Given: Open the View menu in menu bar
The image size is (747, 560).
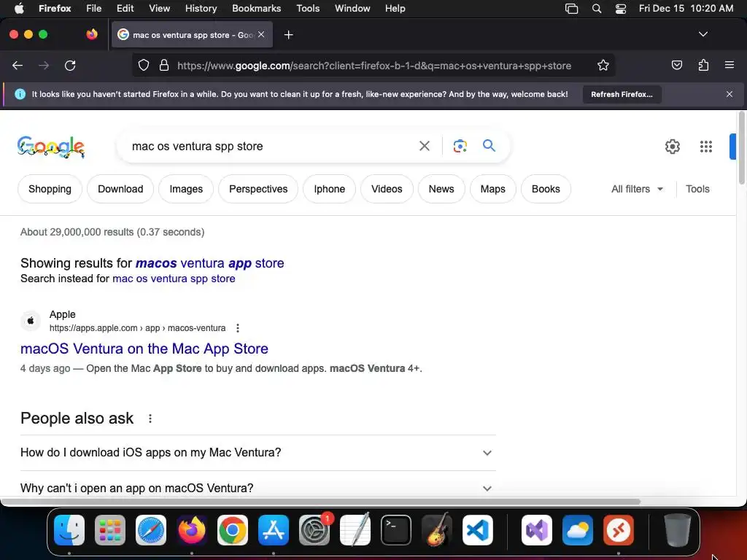Looking at the screenshot, I should point(159,9).
